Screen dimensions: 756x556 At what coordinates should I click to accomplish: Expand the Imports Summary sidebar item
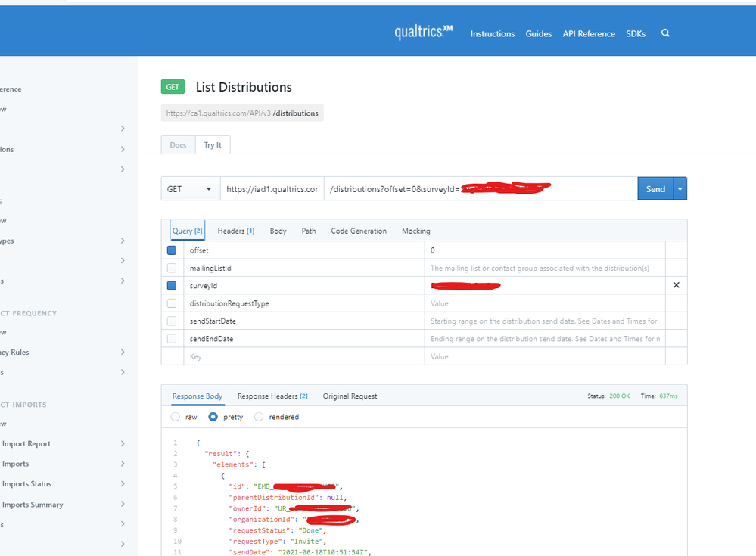pyautogui.click(x=123, y=504)
